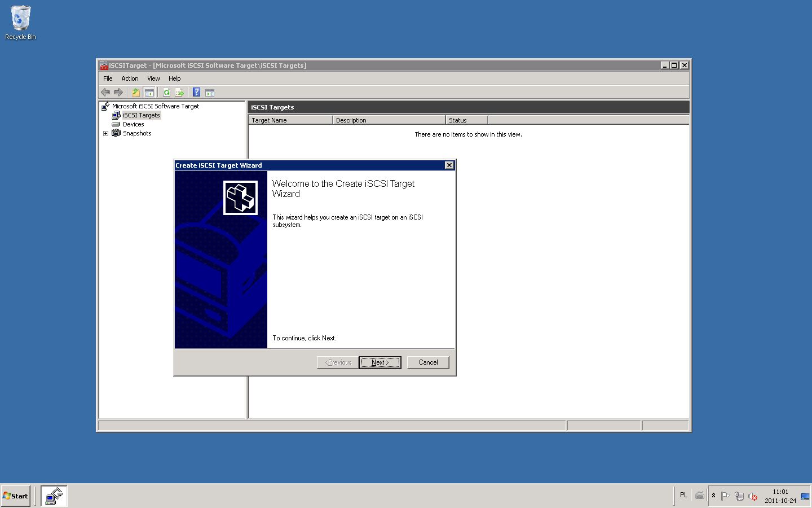Collapse the notification area chevron
This screenshot has height=508, width=812.
pyautogui.click(x=713, y=496)
